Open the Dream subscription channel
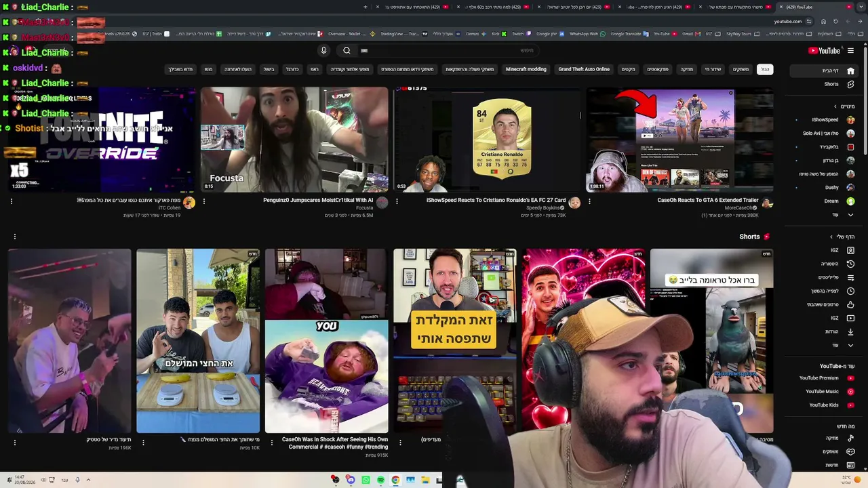The width and height of the screenshot is (868, 488). click(x=825, y=201)
